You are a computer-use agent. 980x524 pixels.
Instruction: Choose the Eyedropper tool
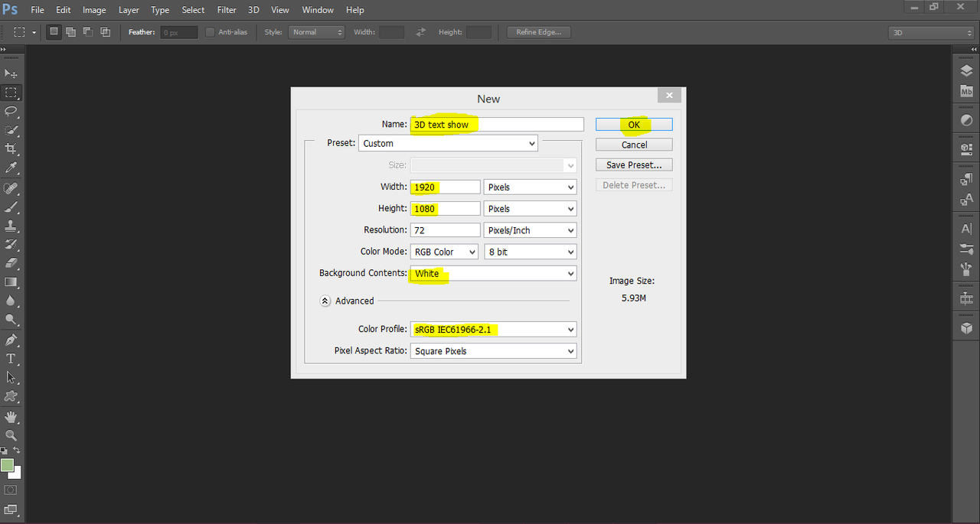pyautogui.click(x=11, y=168)
